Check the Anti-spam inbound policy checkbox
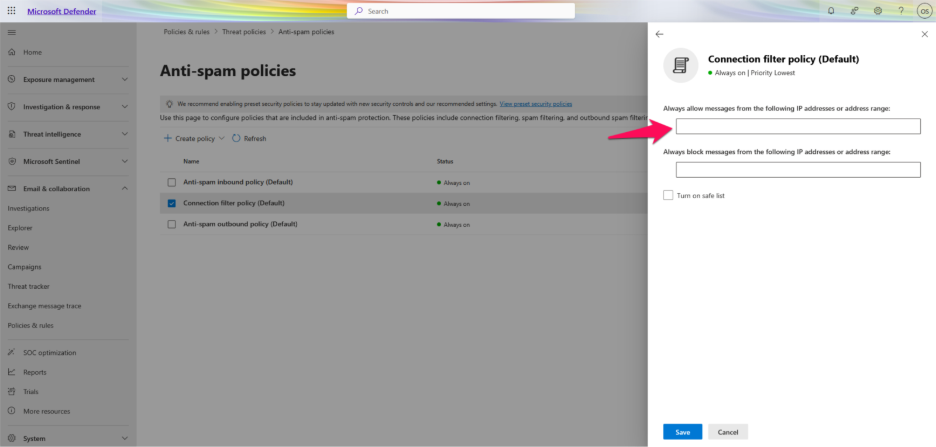The width and height of the screenshot is (936, 447). (171, 182)
